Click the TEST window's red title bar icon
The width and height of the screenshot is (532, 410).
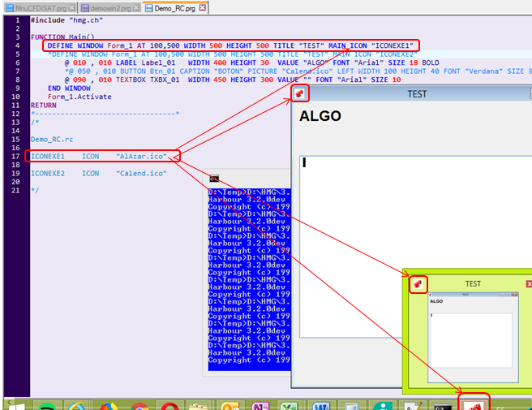pos(300,93)
